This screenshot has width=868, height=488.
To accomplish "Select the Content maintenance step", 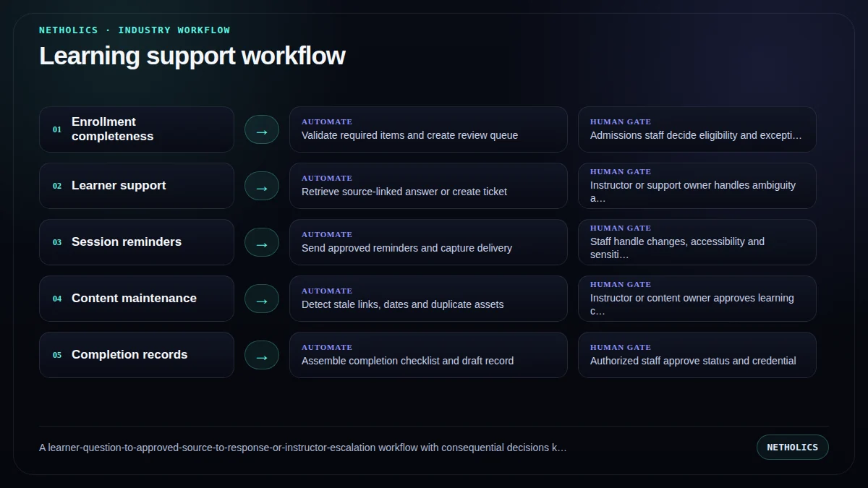I will [x=137, y=299].
